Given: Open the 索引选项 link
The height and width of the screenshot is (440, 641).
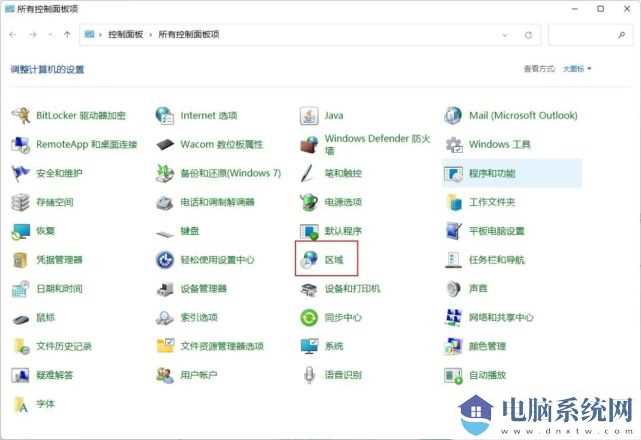Looking at the screenshot, I should pyautogui.click(x=199, y=317).
